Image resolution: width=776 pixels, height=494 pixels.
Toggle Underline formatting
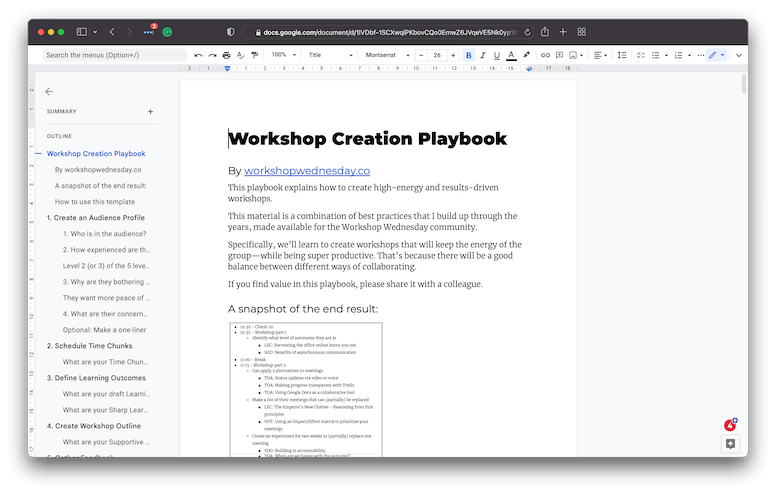pos(497,55)
